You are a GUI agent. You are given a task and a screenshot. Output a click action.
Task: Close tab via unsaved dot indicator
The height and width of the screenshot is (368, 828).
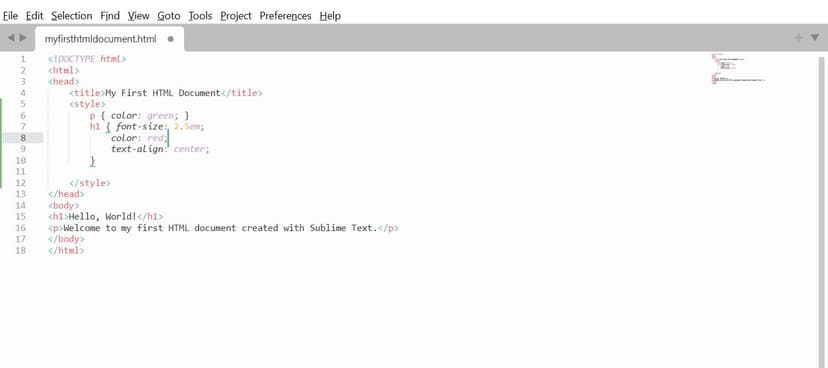point(171,39)
